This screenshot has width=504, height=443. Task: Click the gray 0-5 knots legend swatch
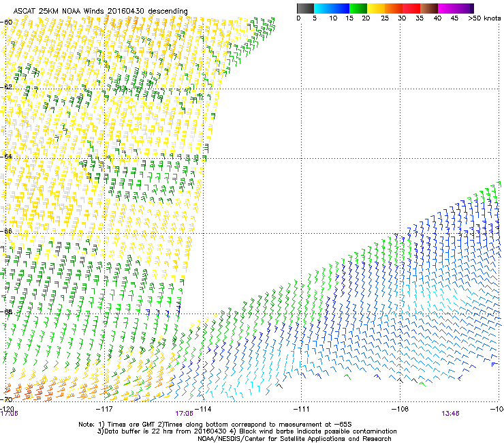point(305,8)
